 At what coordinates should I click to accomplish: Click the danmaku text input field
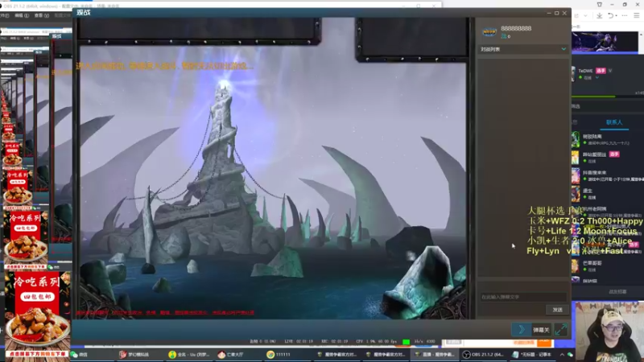(523, 297)
